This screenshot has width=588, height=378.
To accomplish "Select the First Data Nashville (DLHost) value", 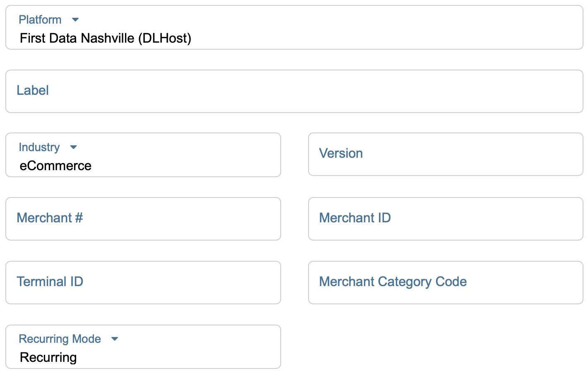I will tap(106, 39).
